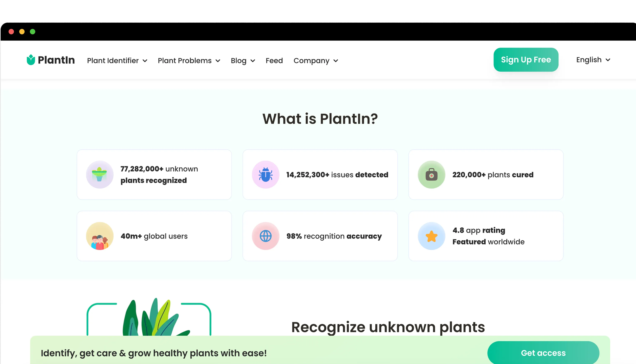This screenshot has width=636, height=364.
Task: Click the blue bug icon for issues detected
Action: pyautogui.click(x=265, y=175)
